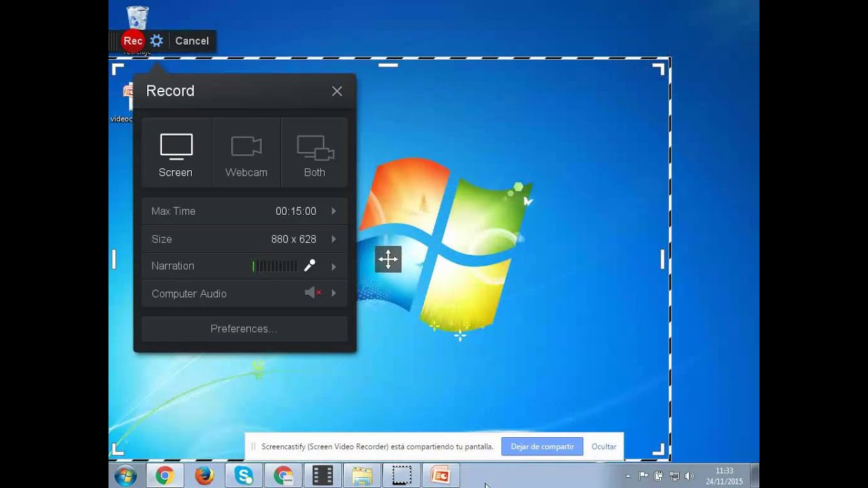Click the Computer Audio row label

(189, 293)
